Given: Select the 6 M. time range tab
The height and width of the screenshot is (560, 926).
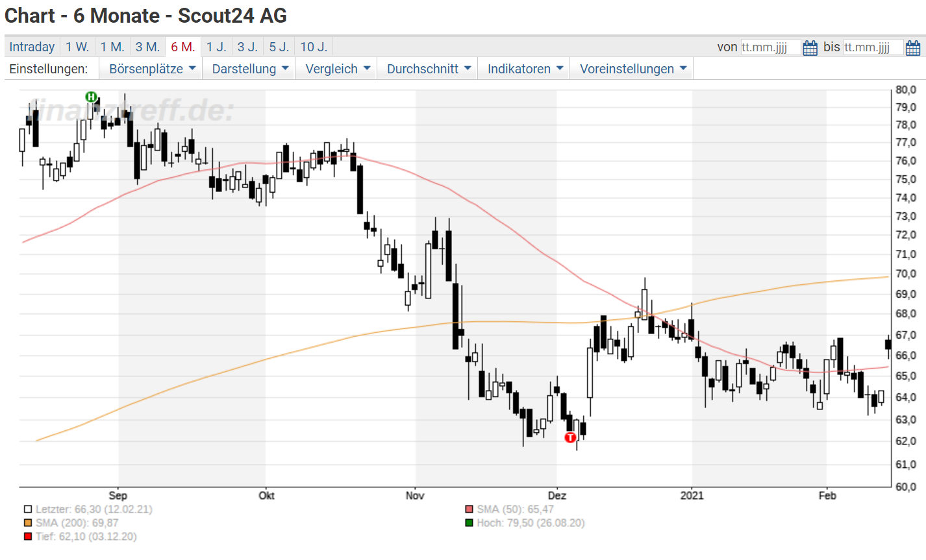Looking at the screenshot, I should tap(183, 47).
